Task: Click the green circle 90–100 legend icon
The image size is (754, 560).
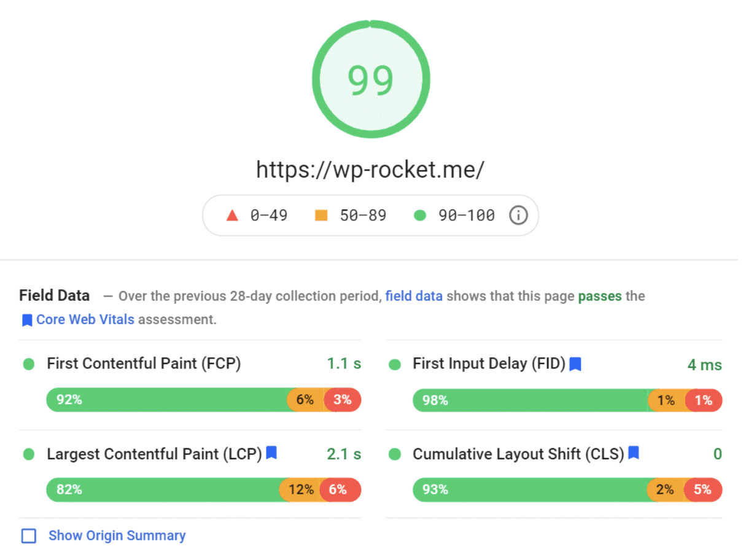Action: click(x=420, y=216)
